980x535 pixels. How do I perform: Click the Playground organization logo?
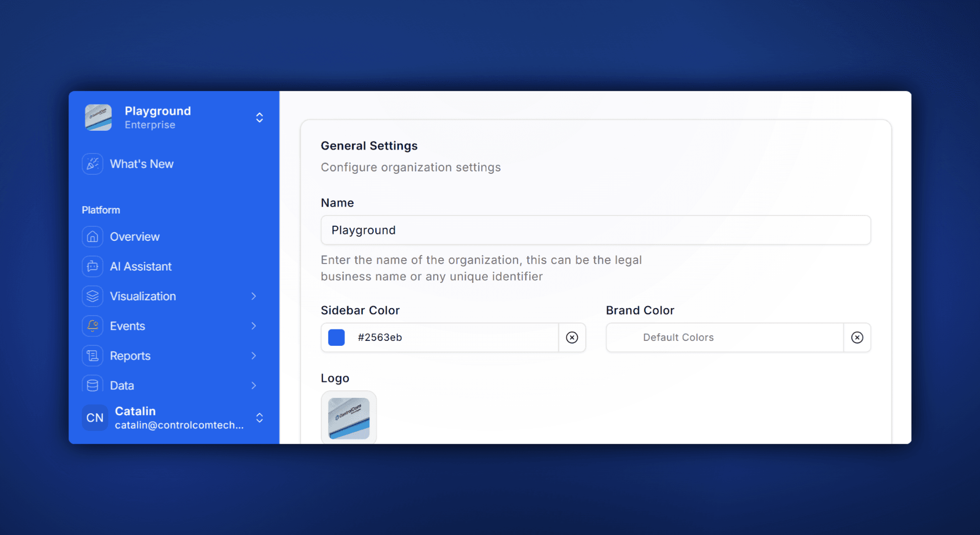point(98,117)
